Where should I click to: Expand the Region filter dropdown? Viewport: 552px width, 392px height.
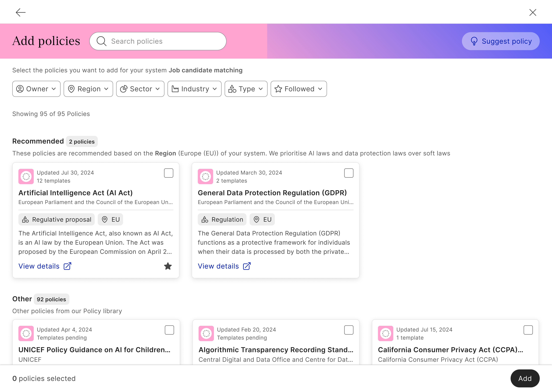click(88, 89)
